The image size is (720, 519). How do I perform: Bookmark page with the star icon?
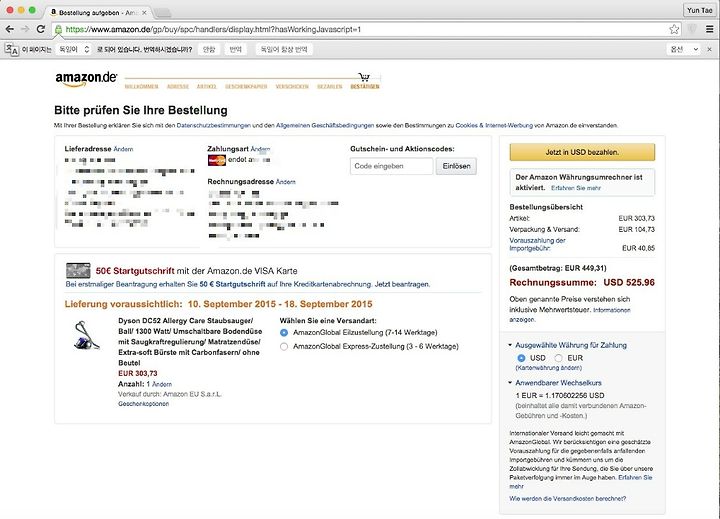(x=674, y=29)
